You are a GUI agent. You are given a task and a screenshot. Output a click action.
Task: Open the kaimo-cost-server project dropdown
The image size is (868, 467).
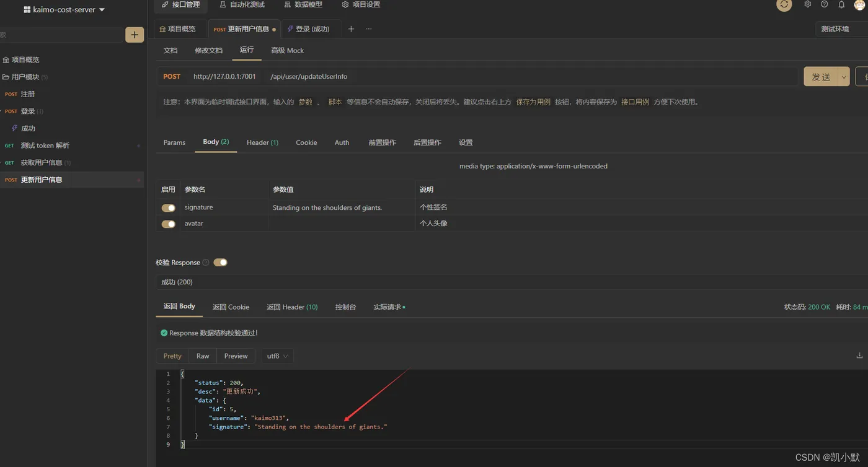64,10
